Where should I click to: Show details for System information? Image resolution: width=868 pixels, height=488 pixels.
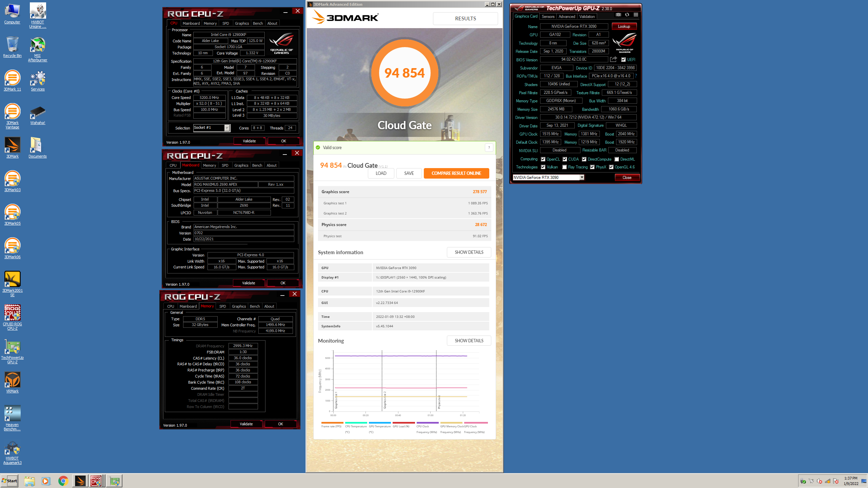469,252
